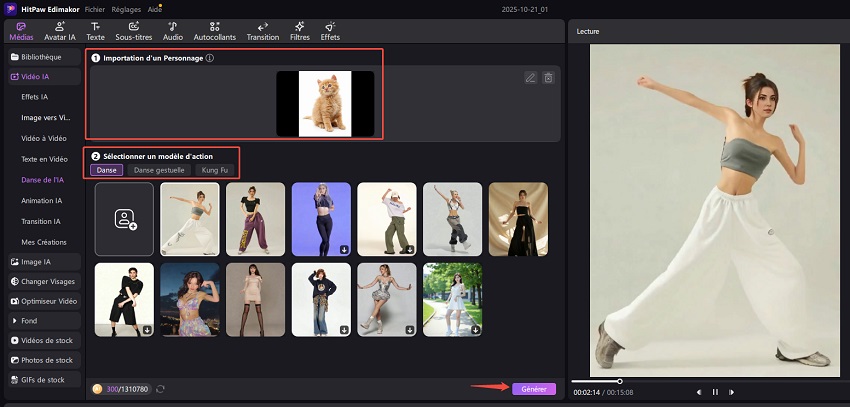Delete the imported character with trash icon
The height and width of the screenshot is (407, 850).
548,77
